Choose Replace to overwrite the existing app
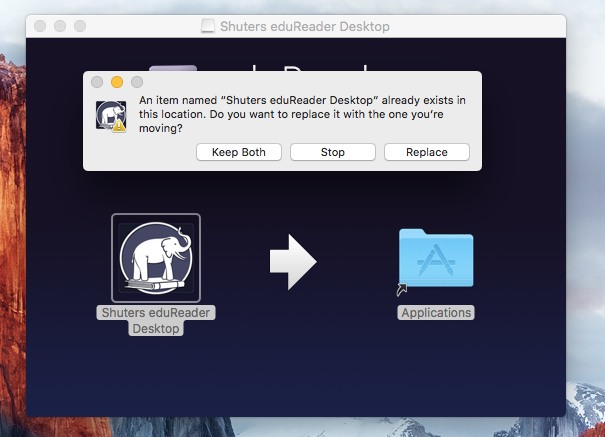605x437 pixels. point(427,152)
